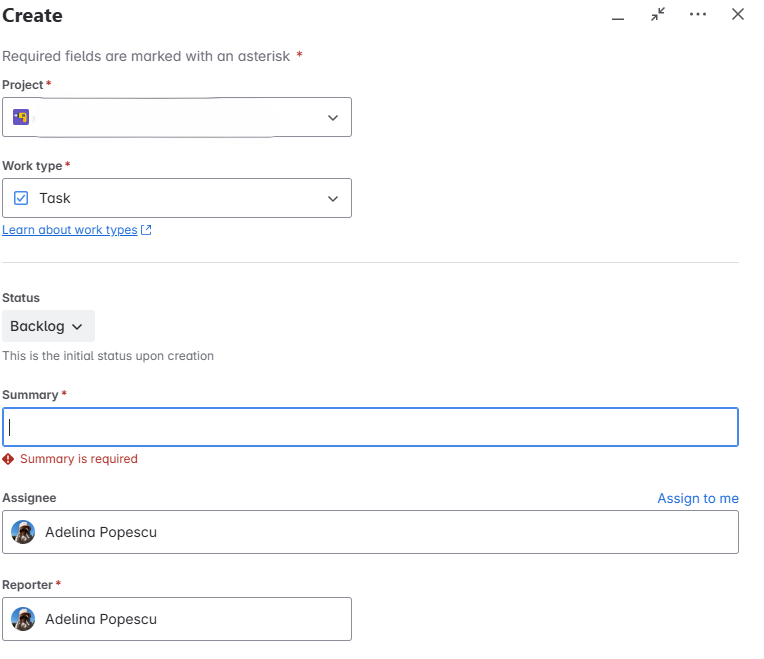Click the Assign to me link

pos(697,498)
